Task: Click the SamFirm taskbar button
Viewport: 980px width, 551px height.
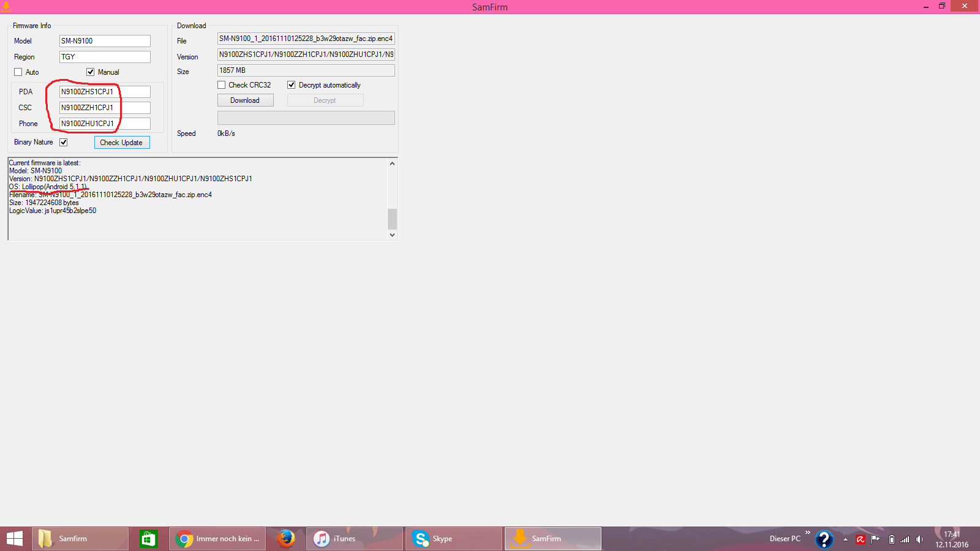Action: tap(553, 539)
